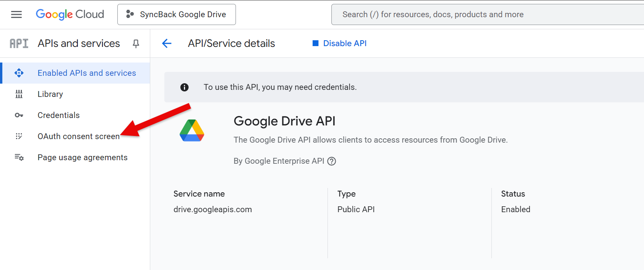Screen dimensions: 644x270
Task: Click the Google Drive API title
Action: (284, 121)
